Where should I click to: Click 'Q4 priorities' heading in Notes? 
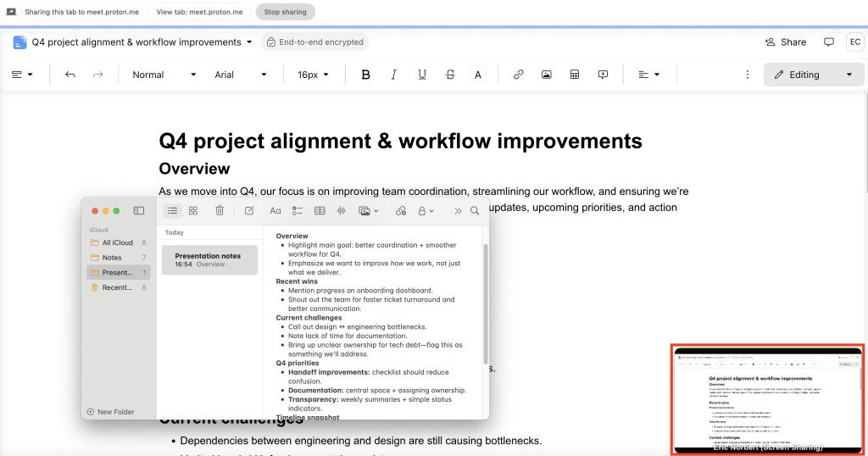tap(298, 363)
